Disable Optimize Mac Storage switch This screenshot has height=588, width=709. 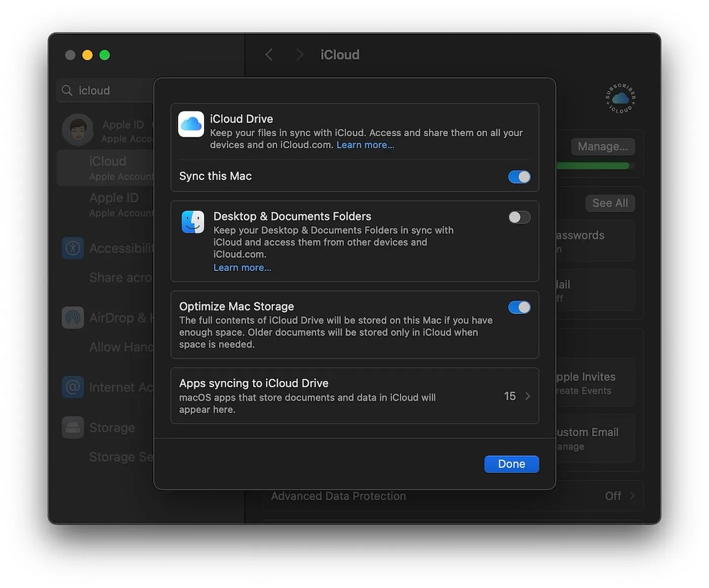(519, 307)
